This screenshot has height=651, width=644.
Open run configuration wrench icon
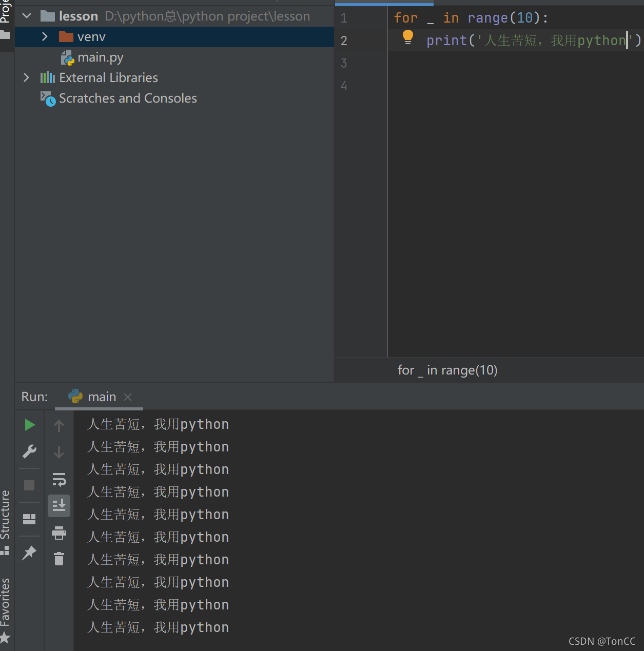coord(29,451)
